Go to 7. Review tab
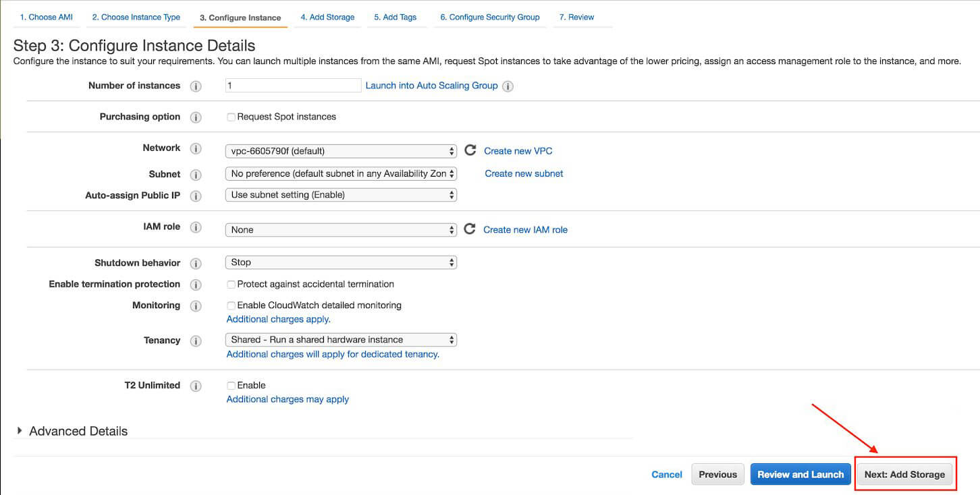 [576, 17]
